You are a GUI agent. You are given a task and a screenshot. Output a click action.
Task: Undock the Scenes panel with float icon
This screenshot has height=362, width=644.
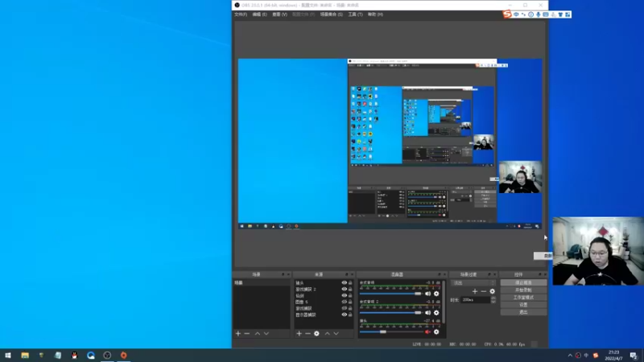click(x=283, y=274)
